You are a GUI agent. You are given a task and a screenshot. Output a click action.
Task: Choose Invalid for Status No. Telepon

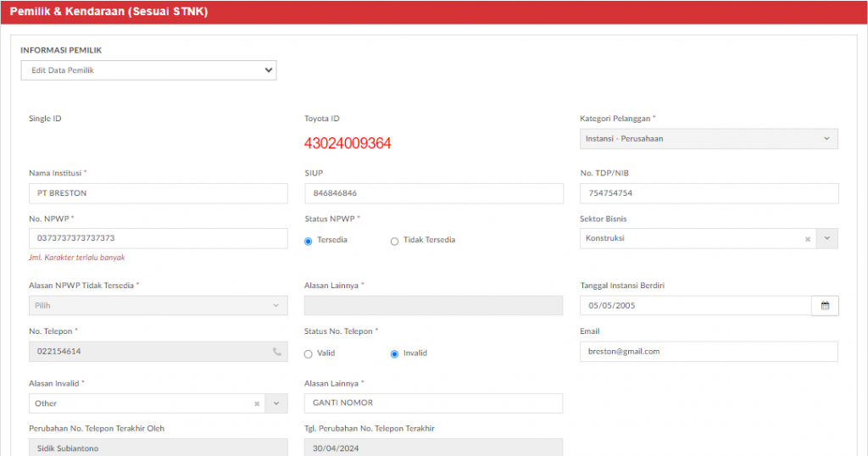pos(394,354)
